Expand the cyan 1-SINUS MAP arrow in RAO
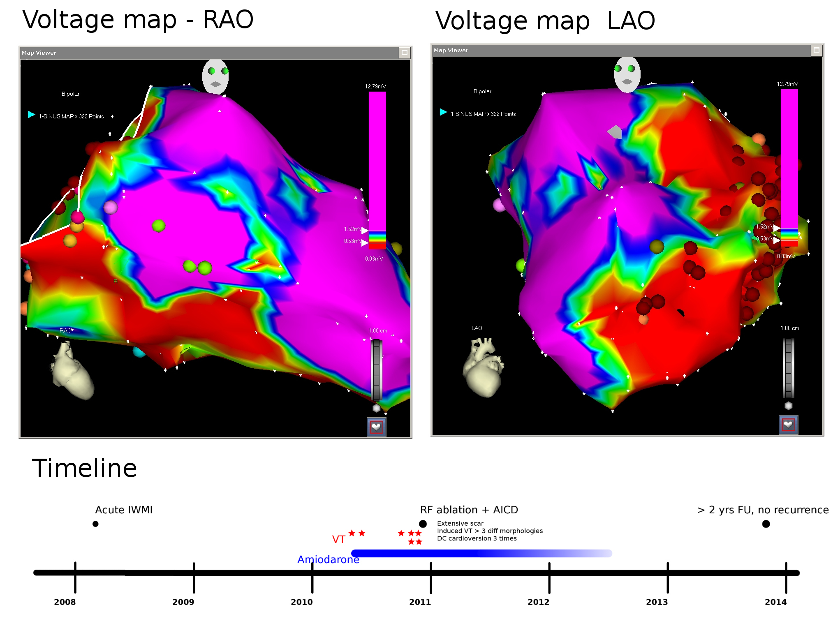Viewport: 840px width, 635px height. coord(31,115)
